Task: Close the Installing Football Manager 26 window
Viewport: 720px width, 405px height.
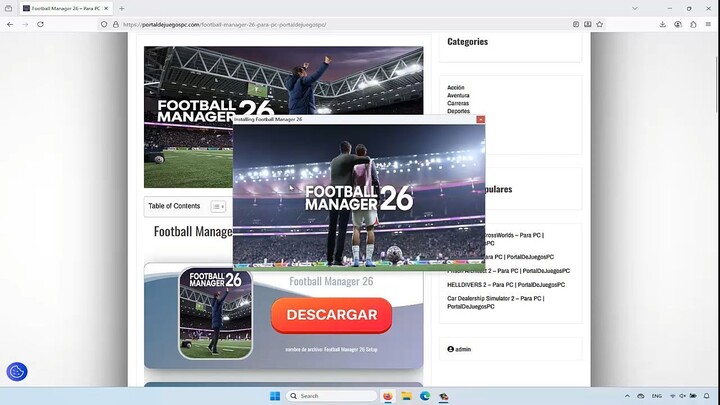Action: click(x=481, y=119)
